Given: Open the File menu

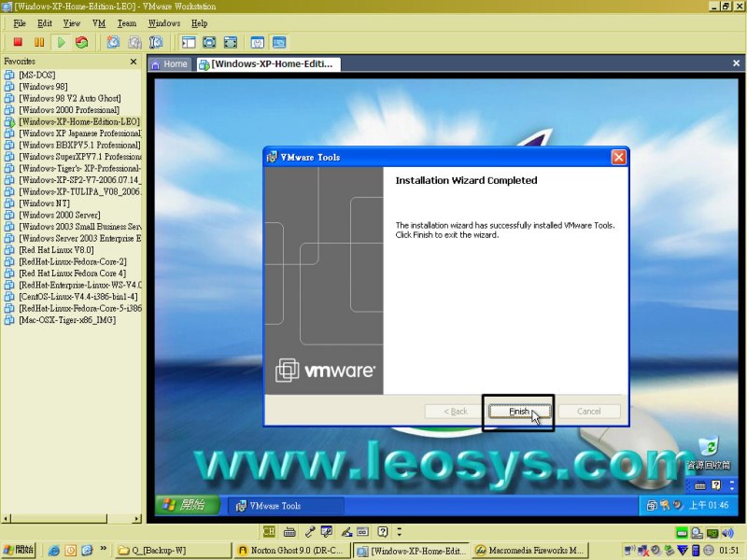Looking at the screenshot, I should click(20, 23).
